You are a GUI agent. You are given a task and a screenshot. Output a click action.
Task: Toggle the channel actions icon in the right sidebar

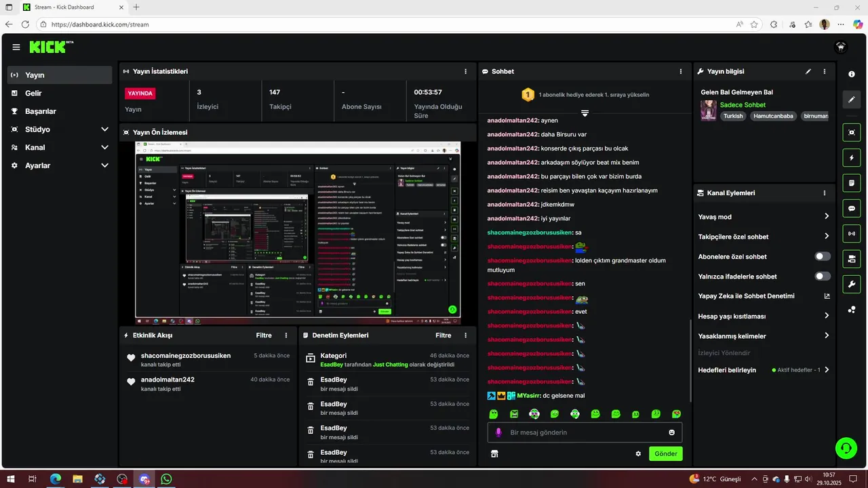(x=852, y=259)
